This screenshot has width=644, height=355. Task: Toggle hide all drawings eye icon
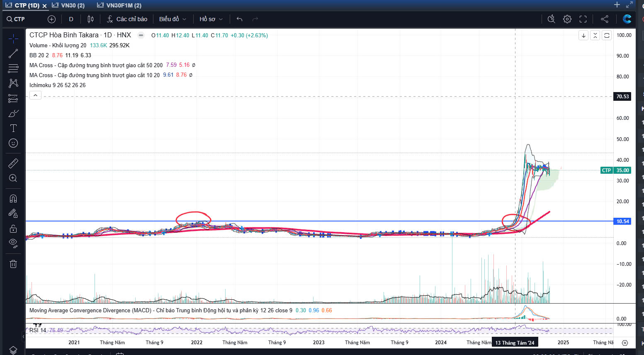(13, 243)
